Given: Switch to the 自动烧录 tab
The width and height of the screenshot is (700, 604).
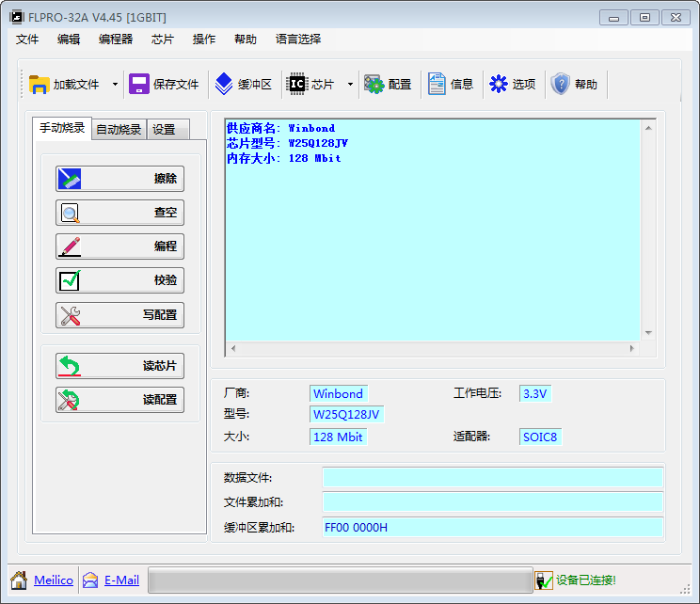Looking at the screenshot, I should (119, 130).
